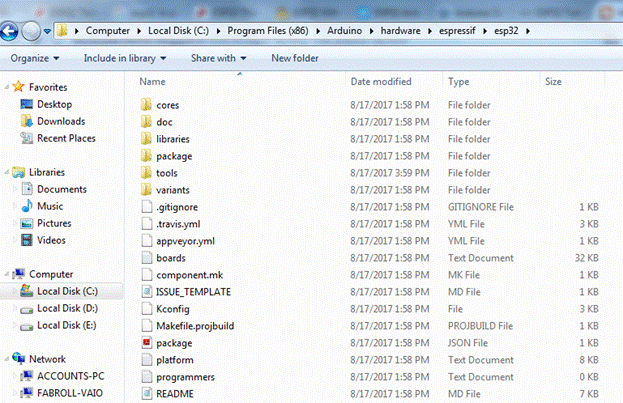Sort by Name column header

click(152, 81)
